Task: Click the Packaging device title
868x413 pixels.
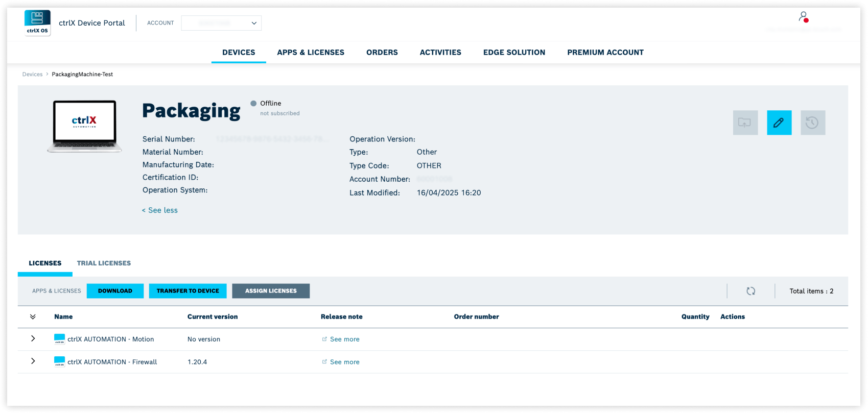Action: click(x=191, y=111)
